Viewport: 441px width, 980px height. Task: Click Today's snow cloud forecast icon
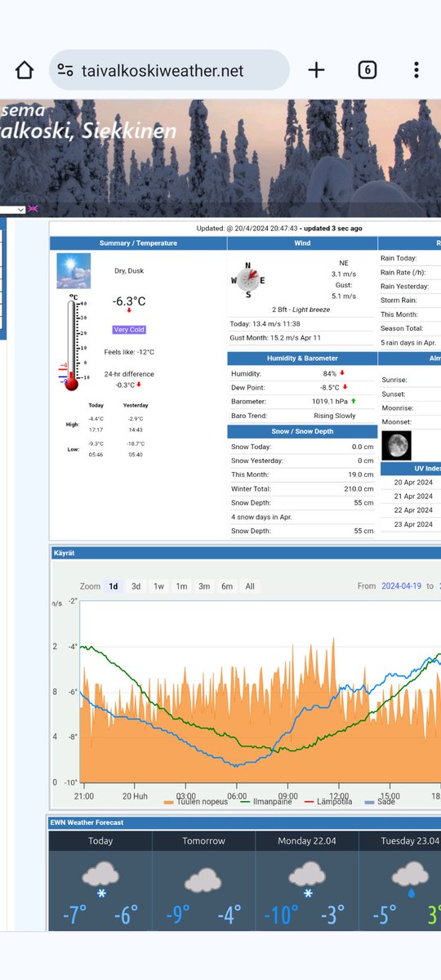(x=100, y=880)
